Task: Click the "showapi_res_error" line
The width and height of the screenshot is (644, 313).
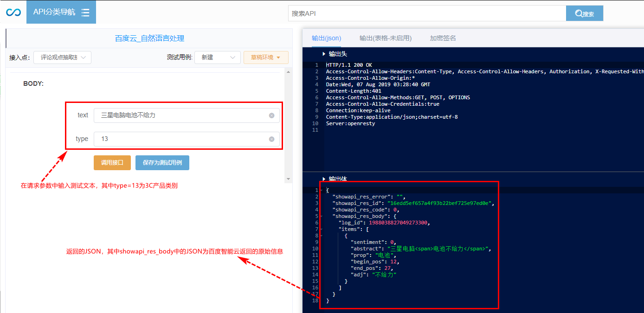Action: coord(368,197)
